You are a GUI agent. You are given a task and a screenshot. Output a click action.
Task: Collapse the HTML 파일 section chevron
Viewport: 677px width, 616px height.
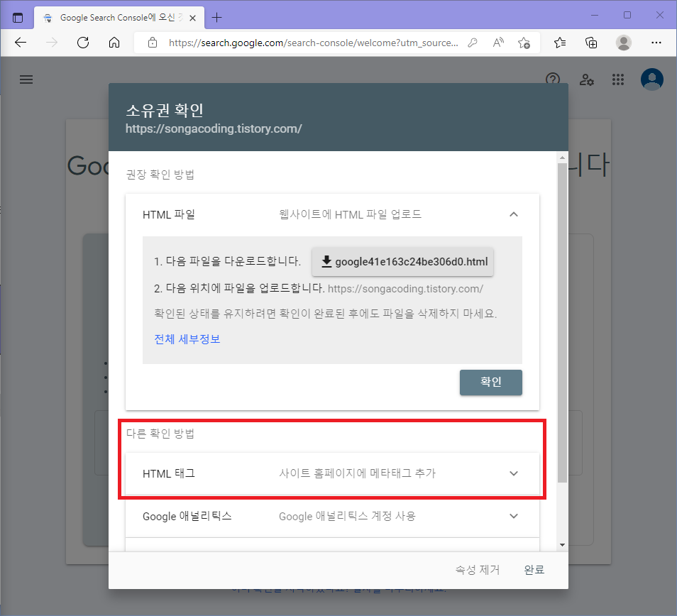(x=513, y=214)
